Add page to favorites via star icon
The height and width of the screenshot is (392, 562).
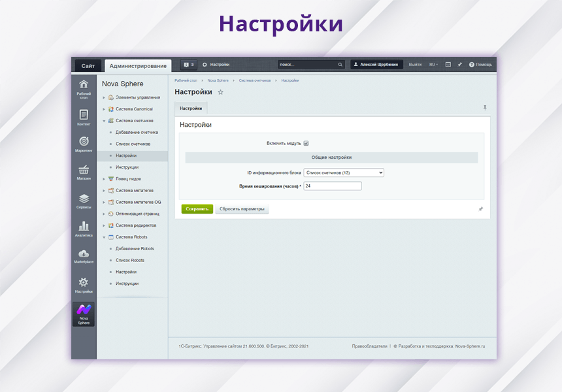220,92
